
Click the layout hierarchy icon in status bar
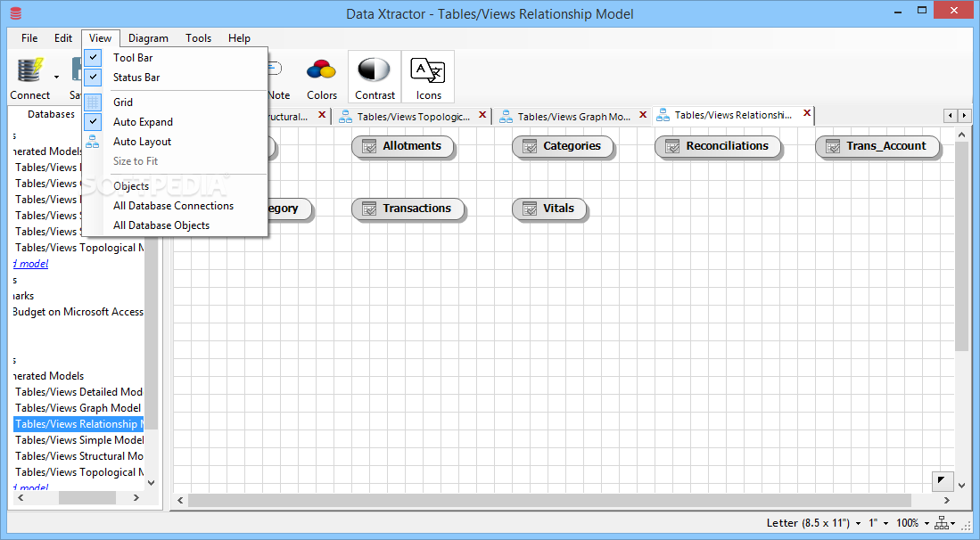(942, 523)
